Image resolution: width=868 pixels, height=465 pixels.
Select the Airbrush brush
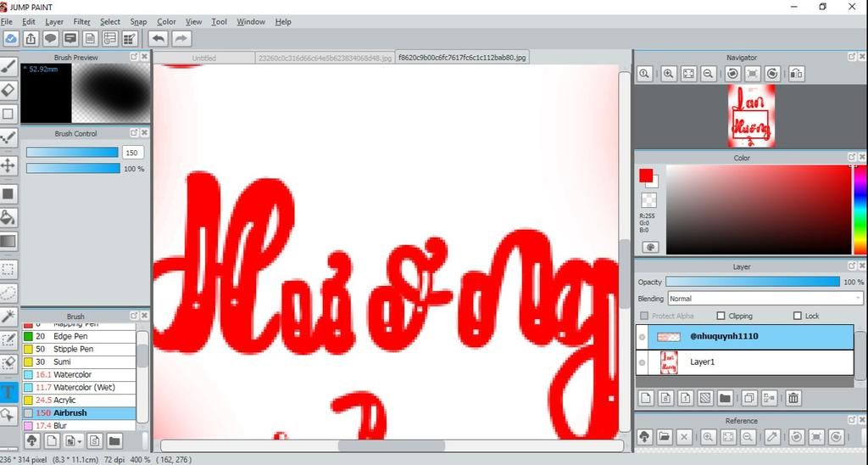tap(79, 413)
